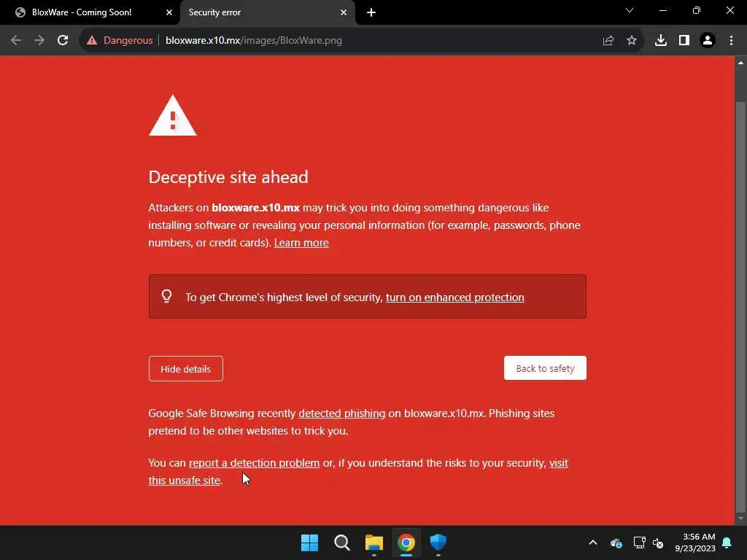Click the forward navigation arrow
The width and height of the screenshot is (747, 560).
click(39, 41)
